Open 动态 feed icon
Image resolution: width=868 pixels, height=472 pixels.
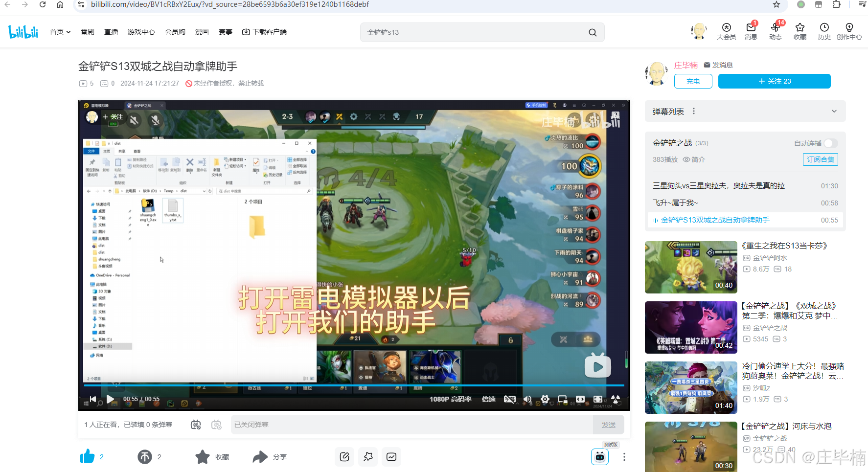(776, 31)
